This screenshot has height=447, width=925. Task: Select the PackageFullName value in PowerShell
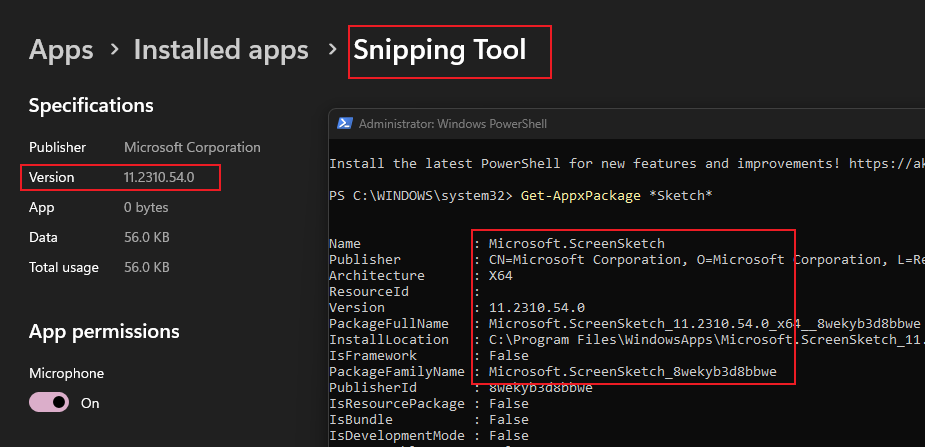[704, 323]
